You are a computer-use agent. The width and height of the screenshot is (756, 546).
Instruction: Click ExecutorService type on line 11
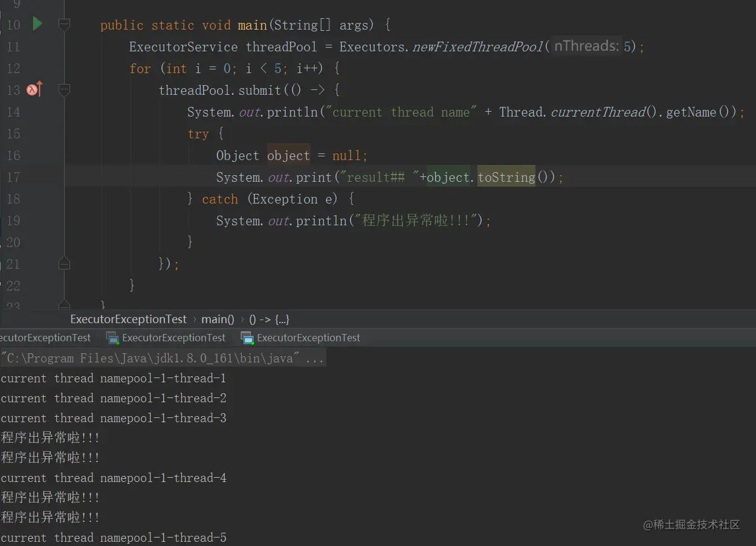click(183, 47)
